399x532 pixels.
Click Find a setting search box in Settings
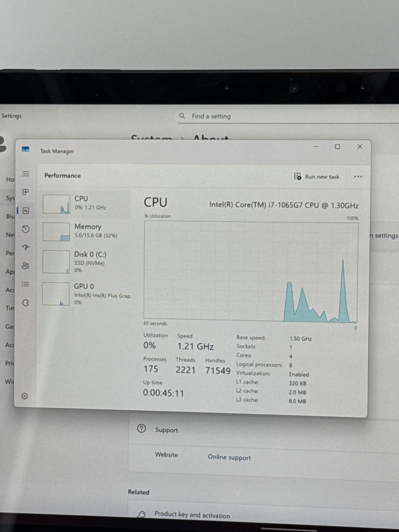[286, 116]
